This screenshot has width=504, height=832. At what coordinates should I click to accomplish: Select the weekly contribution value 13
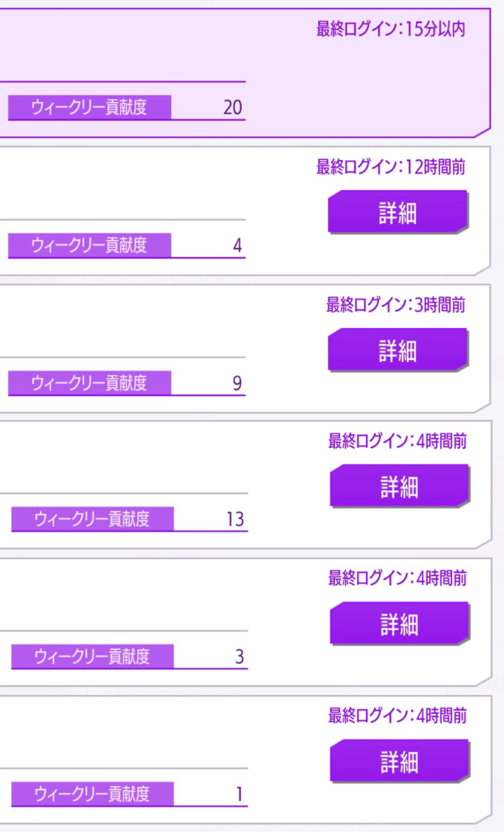click(x=235, y=519)
